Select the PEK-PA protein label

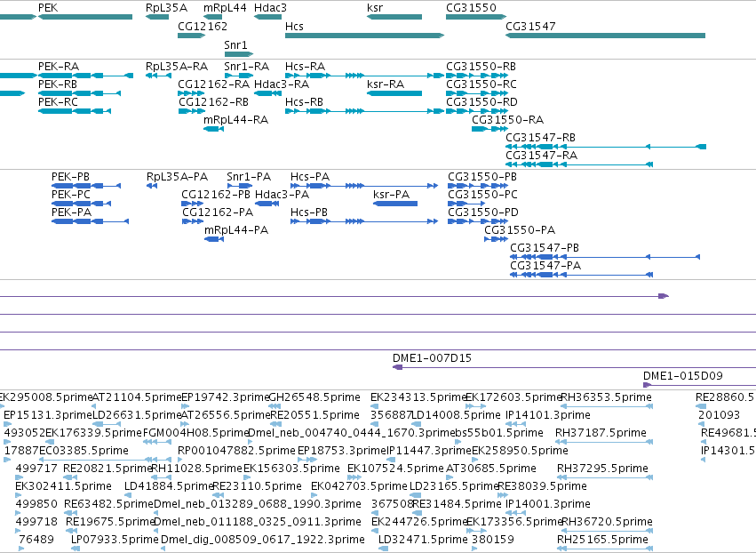[71, 212]
